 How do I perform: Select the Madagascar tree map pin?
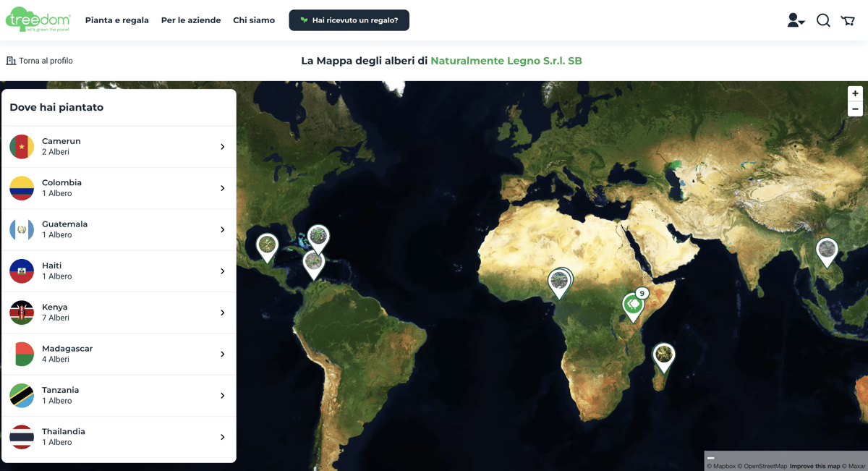[x=663, y=355]
